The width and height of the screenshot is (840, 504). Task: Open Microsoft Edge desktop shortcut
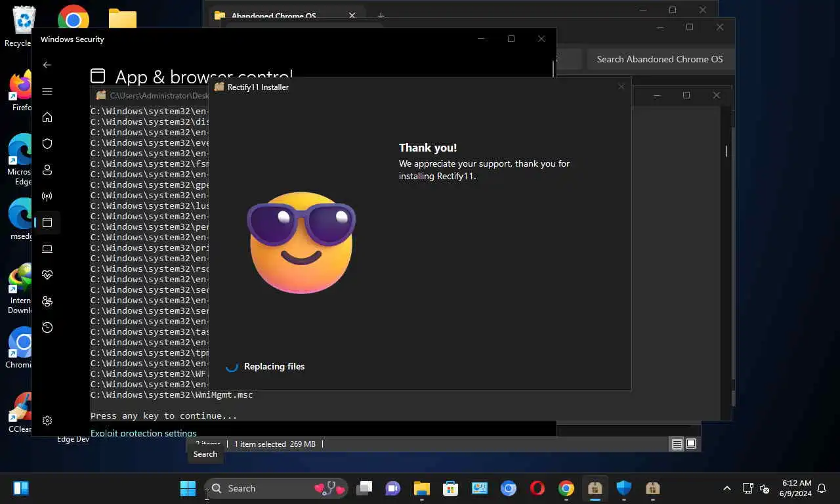[20, 160]
